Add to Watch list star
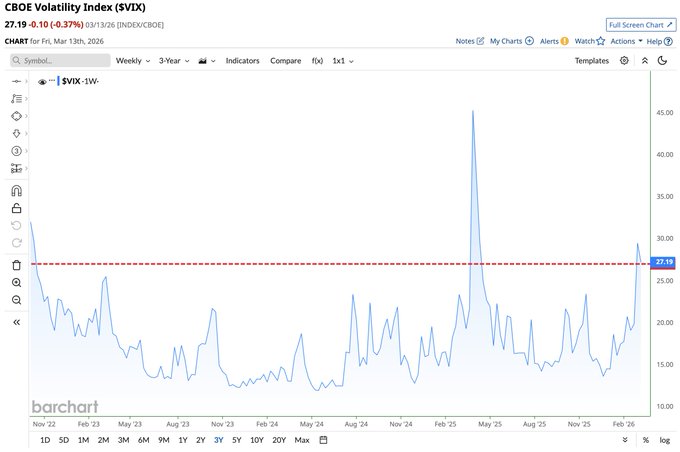680x452 pixels. click(589, 41)
